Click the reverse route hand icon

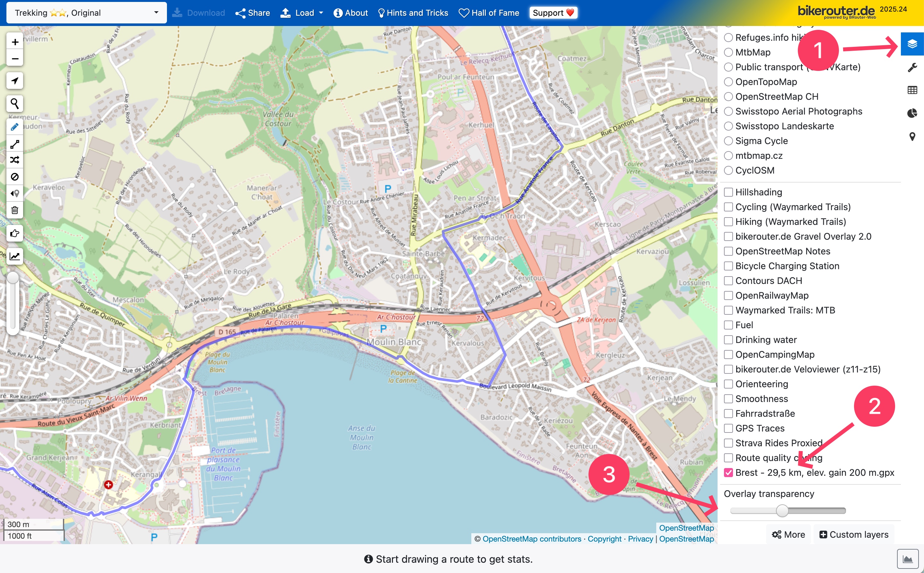[x=15, y=234]
